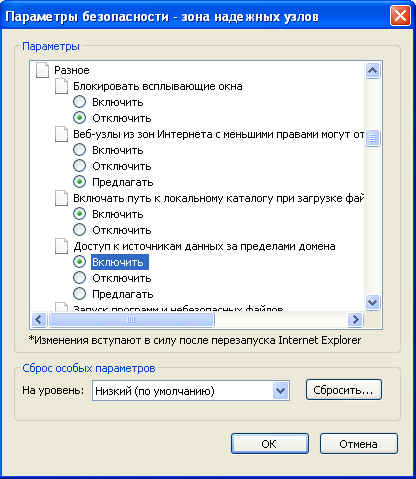Select Отключить under Доступ к источникам данных

coord(79,278)
